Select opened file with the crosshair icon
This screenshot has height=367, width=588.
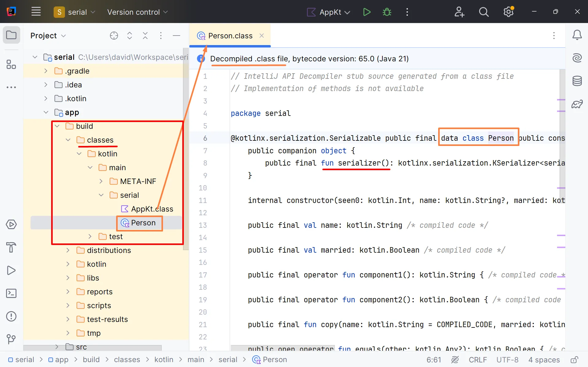114,36
